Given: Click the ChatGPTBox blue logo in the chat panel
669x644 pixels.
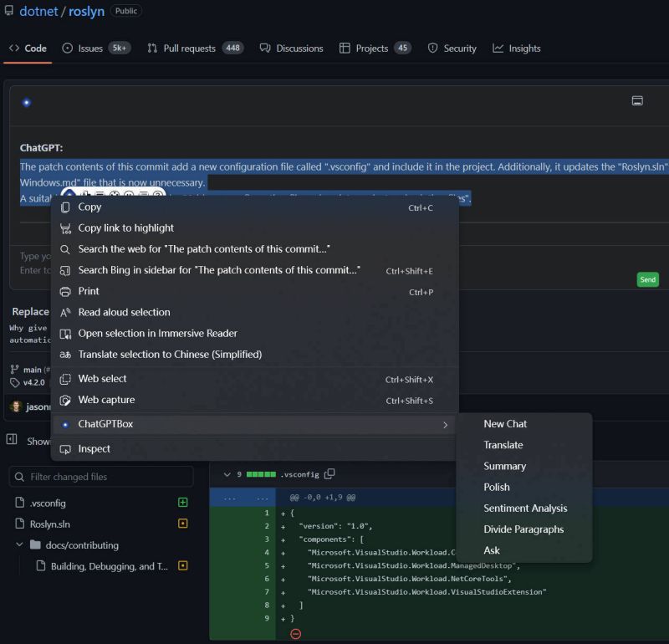Looking at the screenshot, I should point(24,101).
